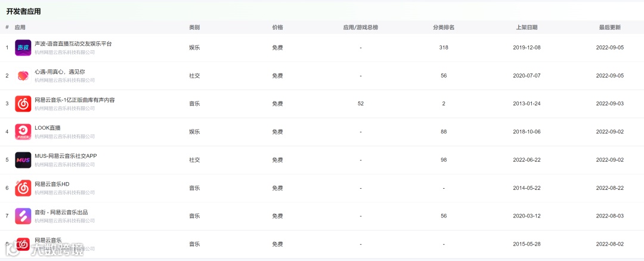Open the LOOK直播 app icon
The height and width of the screenshot is (261, 644).
point(23,132)
